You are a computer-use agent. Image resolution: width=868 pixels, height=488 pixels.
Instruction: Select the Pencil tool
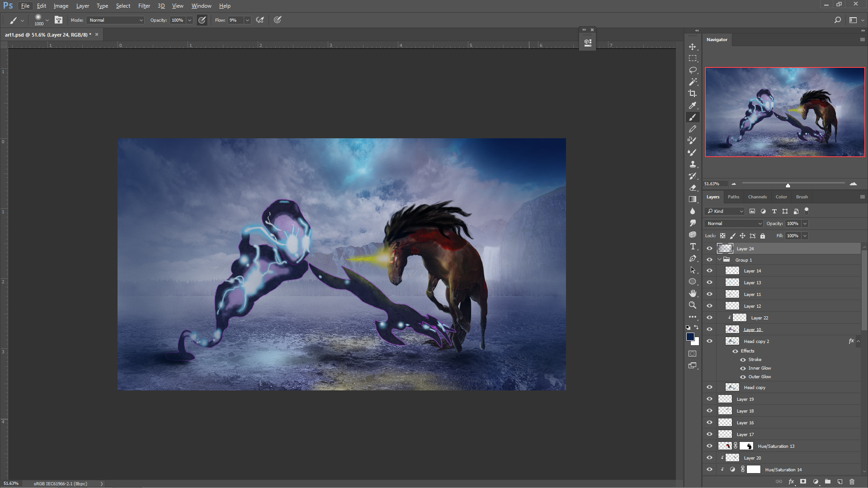693,129
